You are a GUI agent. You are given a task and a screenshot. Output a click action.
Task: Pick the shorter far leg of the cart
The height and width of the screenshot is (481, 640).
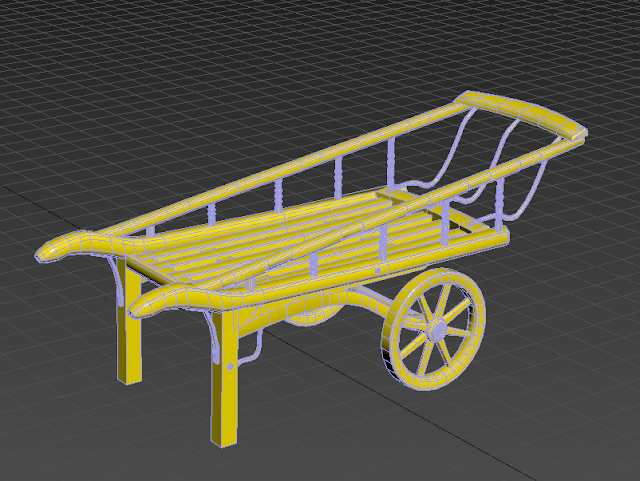[x=129, y=324]
